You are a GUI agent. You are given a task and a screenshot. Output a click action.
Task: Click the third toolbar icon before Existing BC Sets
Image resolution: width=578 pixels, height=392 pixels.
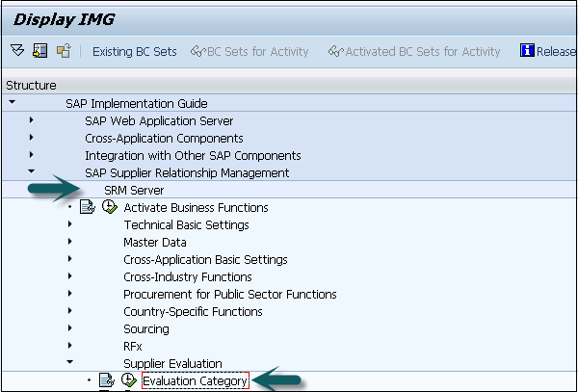point(64,51)
